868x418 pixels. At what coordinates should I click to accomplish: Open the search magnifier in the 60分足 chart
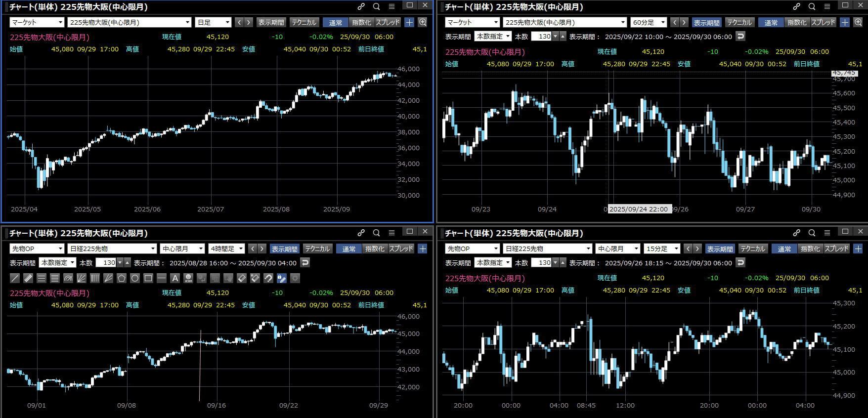coord(812,6)
